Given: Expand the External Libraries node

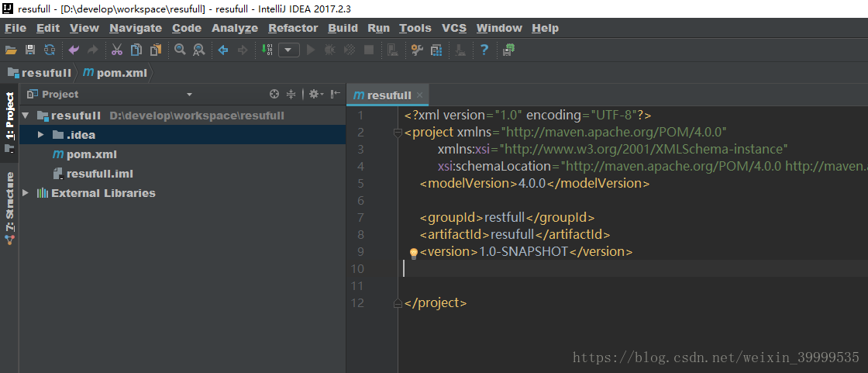Looking at the screenshot, I should pyautogui.click(x=25, y=193).
